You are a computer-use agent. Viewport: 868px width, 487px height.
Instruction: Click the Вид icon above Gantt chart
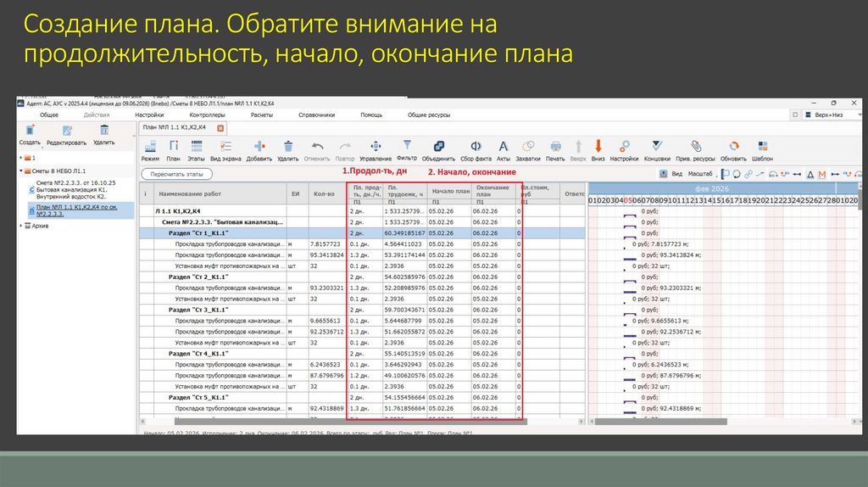(x=663, y=174)
